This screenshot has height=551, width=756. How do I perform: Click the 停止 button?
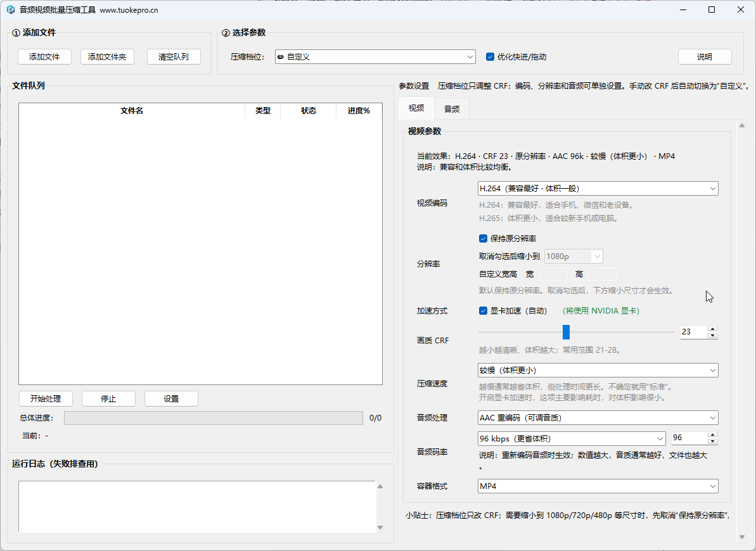[x=108, y=398]
